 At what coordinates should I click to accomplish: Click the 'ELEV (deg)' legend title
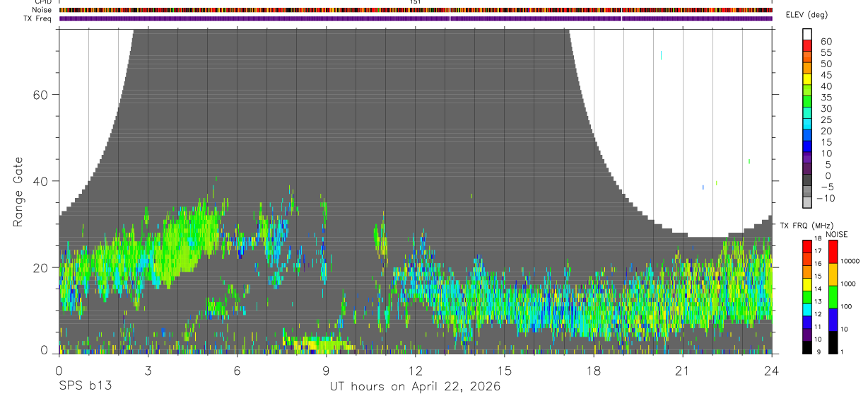[x=807, y=16]
